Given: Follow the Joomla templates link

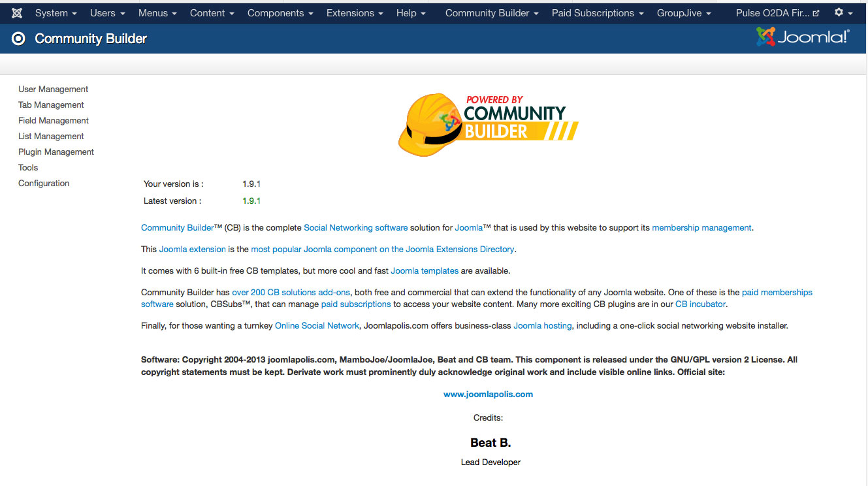Looking at the screenshot, I should coord(425,271).
